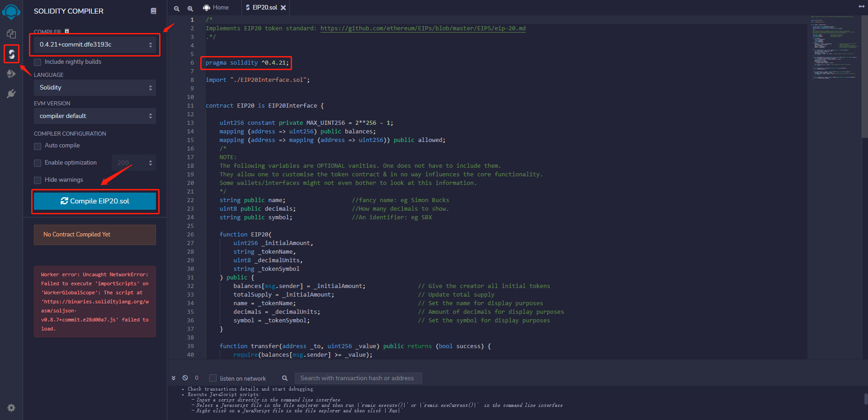Click line number 26 in gutter
This screenshot has height=420, width=868.
(190, 235)
